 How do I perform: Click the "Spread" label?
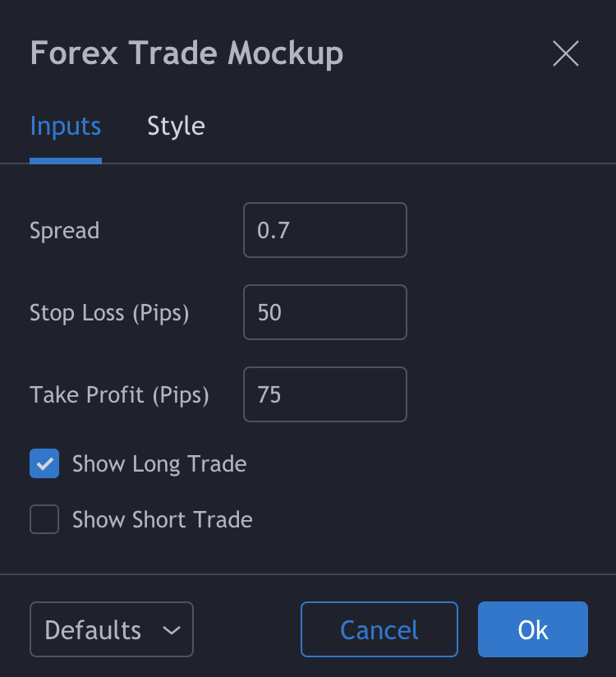coord(64,230)
